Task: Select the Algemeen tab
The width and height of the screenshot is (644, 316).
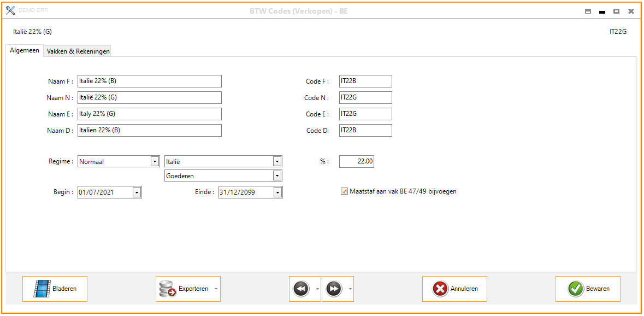Action: (25, 50)
